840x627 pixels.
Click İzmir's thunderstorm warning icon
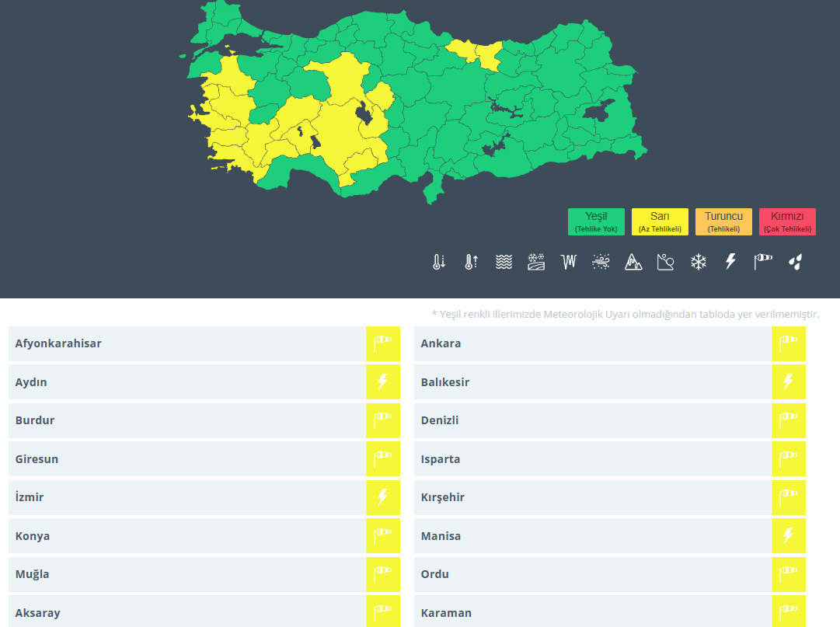click(x=383, y=497)
